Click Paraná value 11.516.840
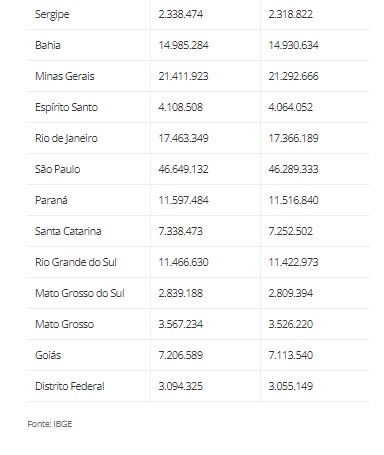384x455 pixels. pyautogui.click(x=293, y=200)
